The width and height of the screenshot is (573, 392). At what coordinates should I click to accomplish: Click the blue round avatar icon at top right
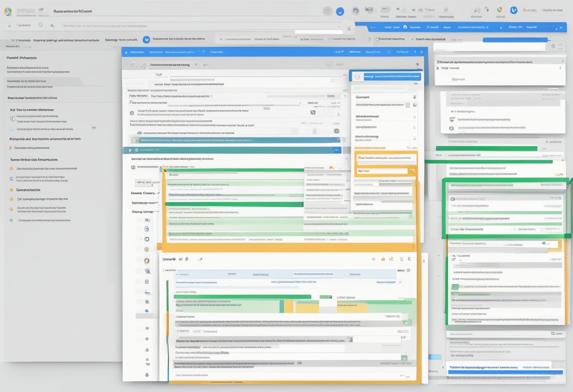[x=514, y=10]
